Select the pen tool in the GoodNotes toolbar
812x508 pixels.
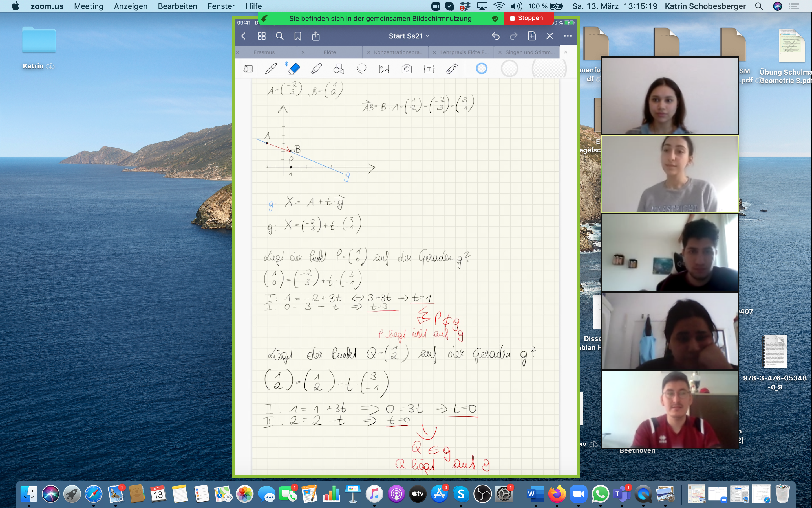271,69
